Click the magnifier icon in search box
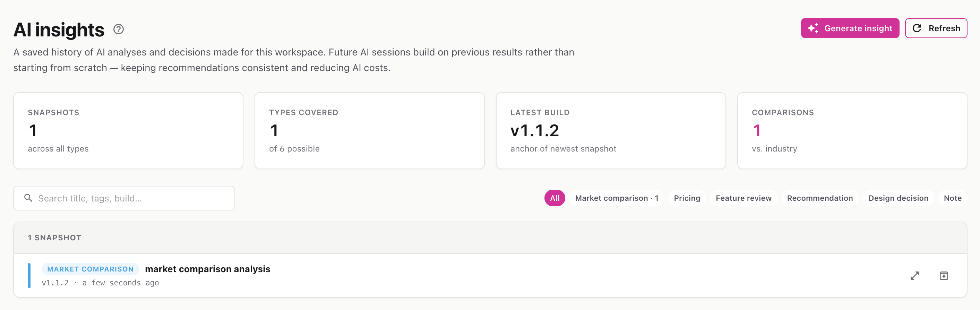Image resolution: width=980 pixels, height=310 pixels. [28, 198]
